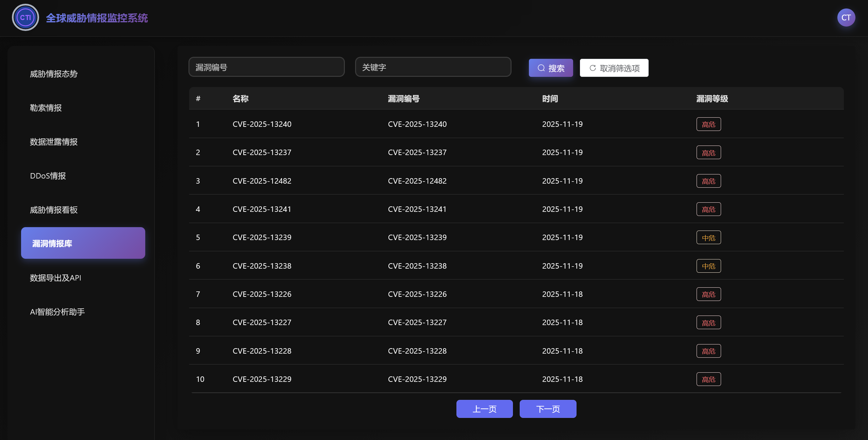The image size is (868, 440).
Task: Launch AI智能分析助手
Action: (57, 312)
